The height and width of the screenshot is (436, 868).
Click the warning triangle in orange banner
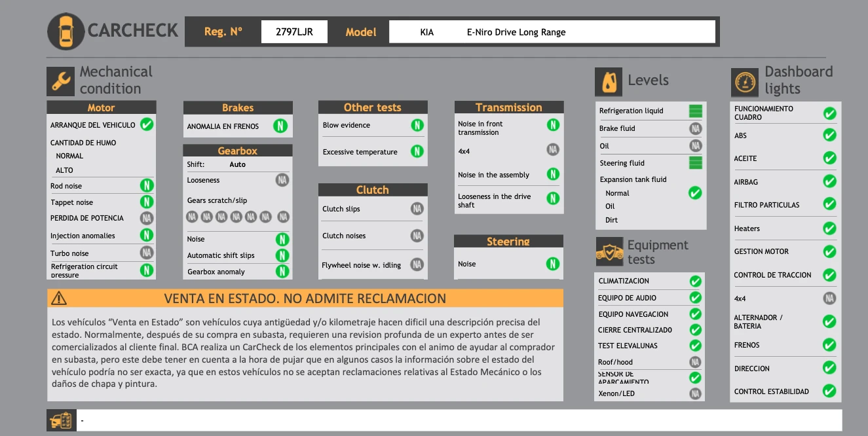tap(59, 299)
